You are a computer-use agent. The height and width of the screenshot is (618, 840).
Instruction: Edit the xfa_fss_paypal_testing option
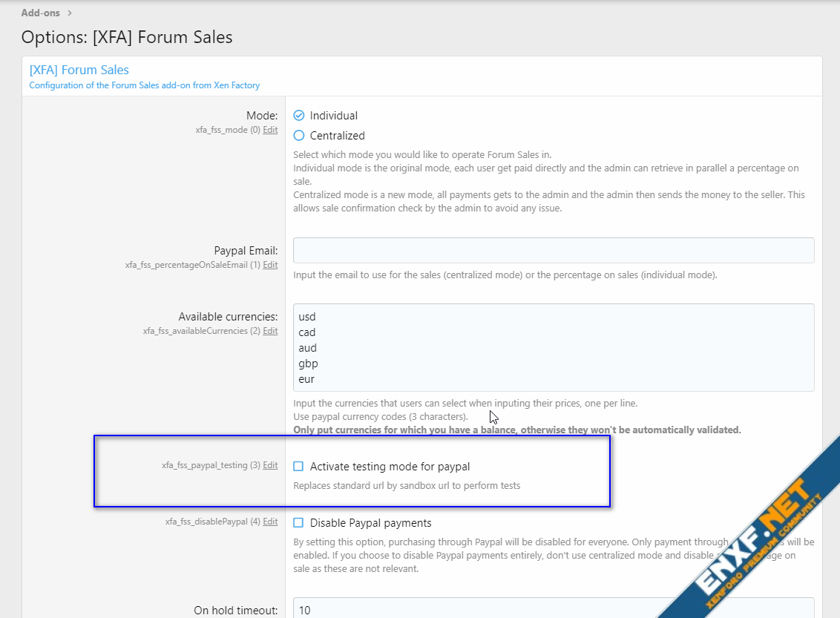tap(270, 466)
